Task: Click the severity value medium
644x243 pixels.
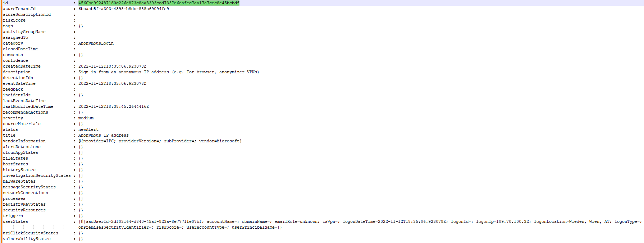Action: (x=86, y=118)
